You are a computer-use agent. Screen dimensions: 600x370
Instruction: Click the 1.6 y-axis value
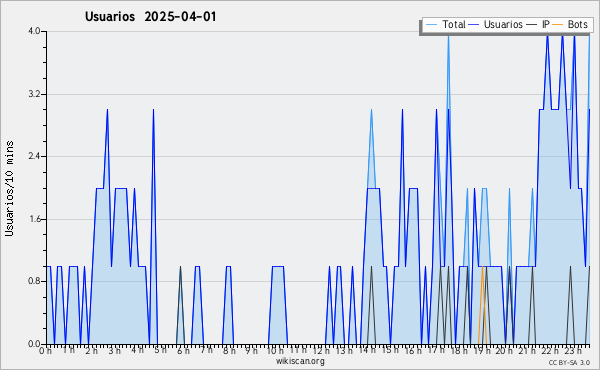(x=34, y=219)
